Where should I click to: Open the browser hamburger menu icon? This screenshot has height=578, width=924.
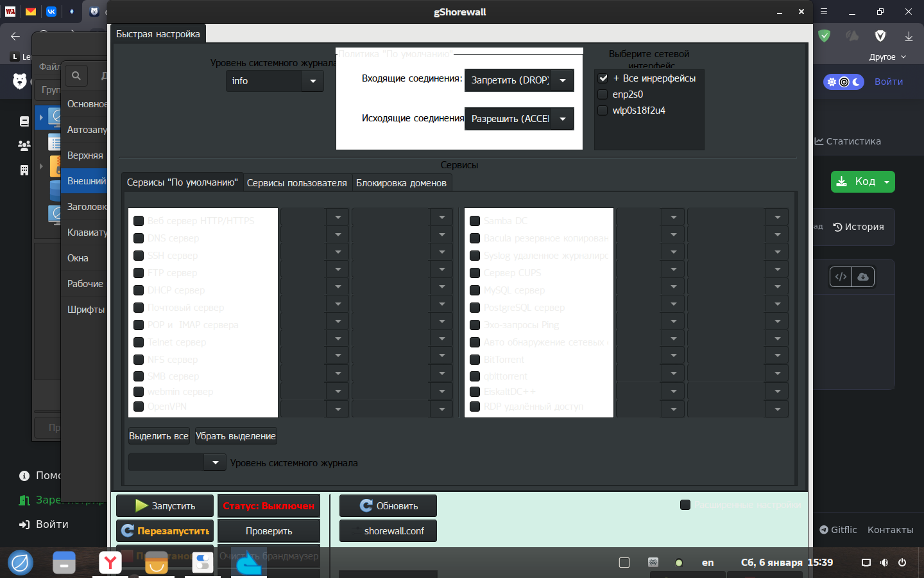pos(824,12)
